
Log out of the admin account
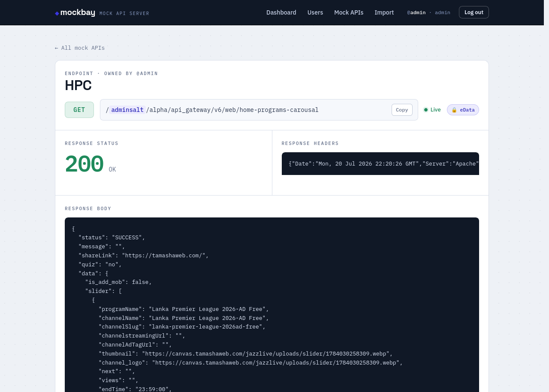(x=474, y=12)
